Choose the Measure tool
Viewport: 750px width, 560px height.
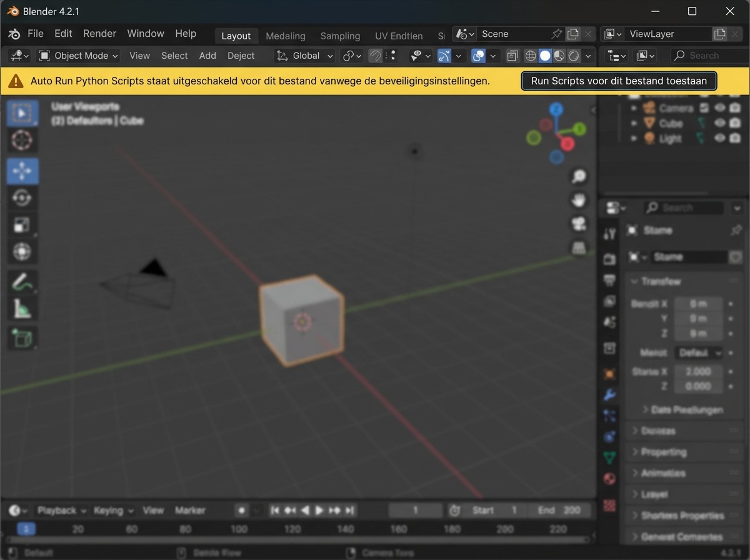[x=22, y=309]
